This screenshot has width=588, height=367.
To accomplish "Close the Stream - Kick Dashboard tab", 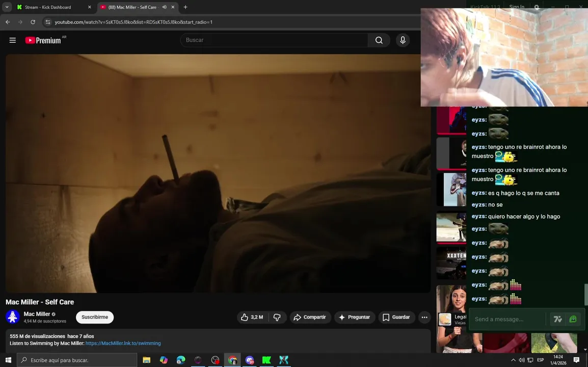I will pos(90,7).
